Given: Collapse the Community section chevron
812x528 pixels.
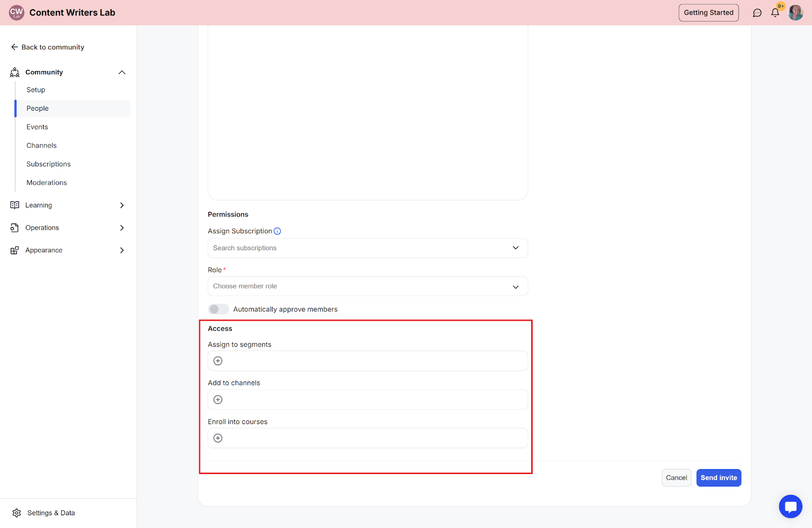Looking at the screenshot, I should click(122, 73).
